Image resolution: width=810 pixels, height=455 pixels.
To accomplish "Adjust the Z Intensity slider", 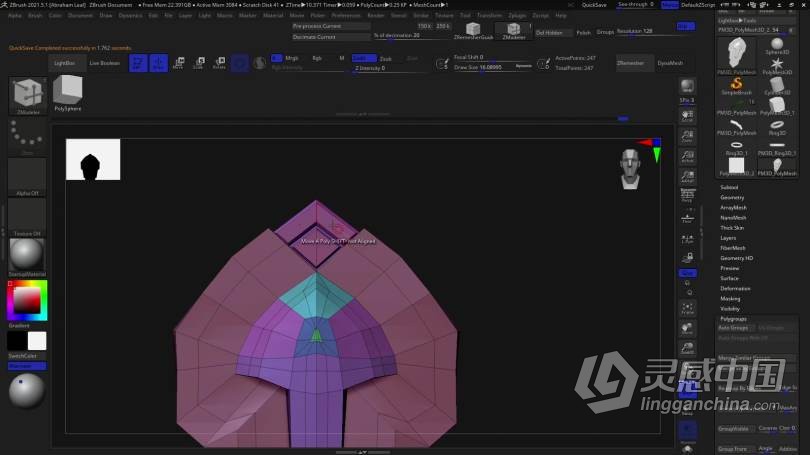I will 390,68.
